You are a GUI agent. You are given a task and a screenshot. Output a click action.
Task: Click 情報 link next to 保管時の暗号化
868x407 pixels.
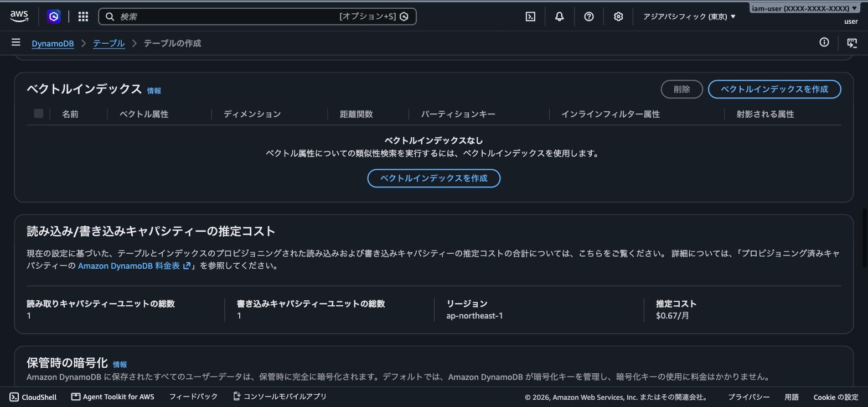(x=120, y=364)
